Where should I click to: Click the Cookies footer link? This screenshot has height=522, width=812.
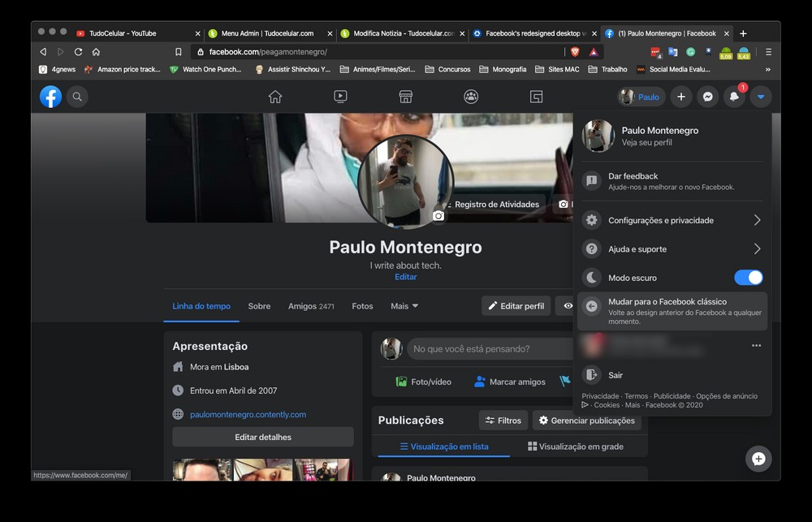click(x=607, y=405)
